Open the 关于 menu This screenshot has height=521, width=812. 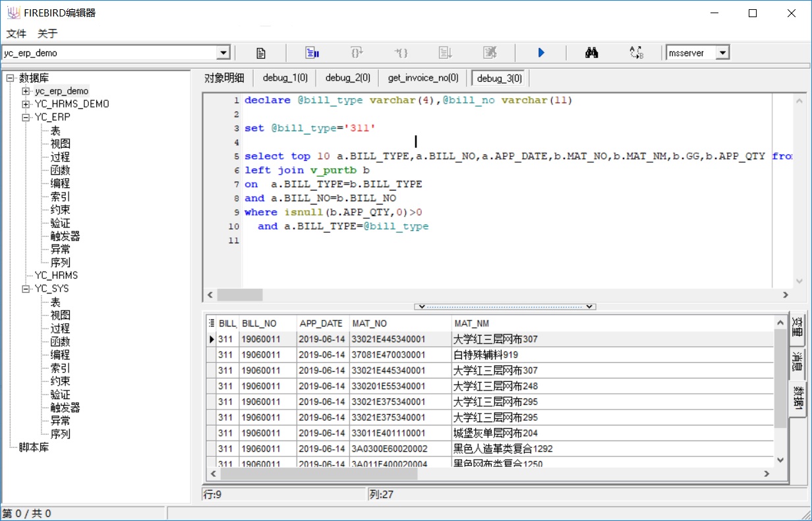47,34
